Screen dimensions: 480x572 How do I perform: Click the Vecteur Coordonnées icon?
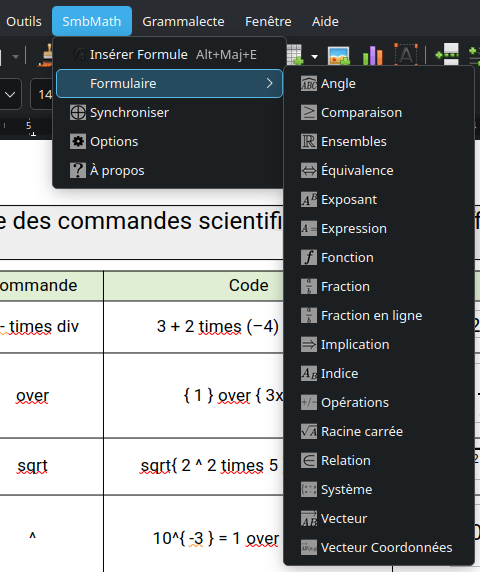coord(309,548)
